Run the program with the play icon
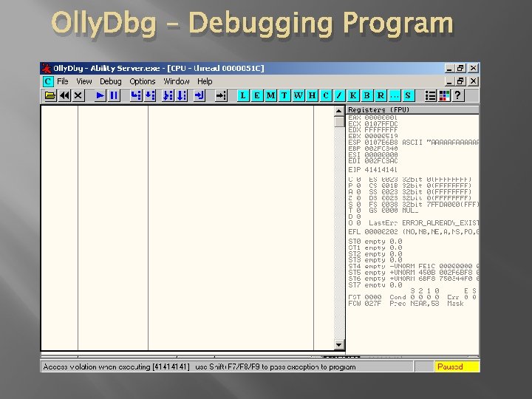 tap(100, 95)
